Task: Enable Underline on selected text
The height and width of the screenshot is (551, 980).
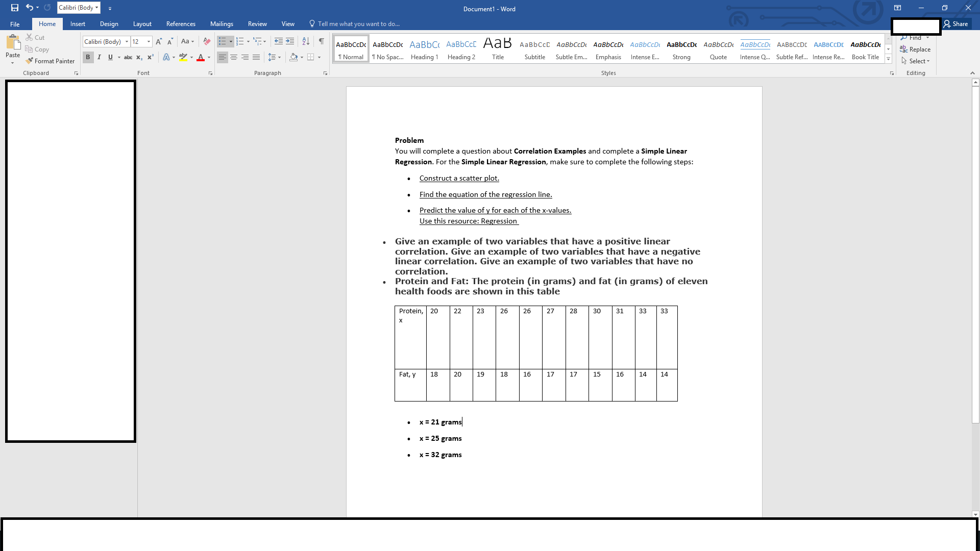Action: pos(110,57)
